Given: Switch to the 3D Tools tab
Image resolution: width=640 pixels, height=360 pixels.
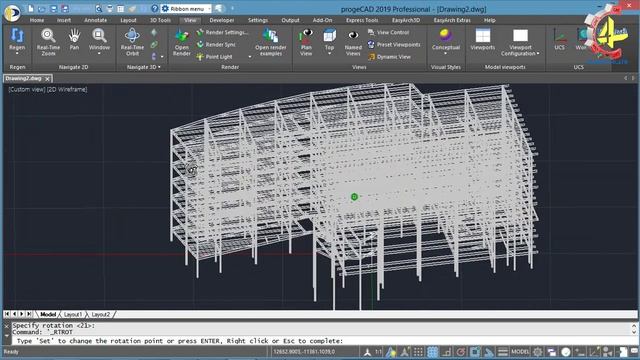Looking at the screenshot, I should pyautogui.click(x=160, y=20).
